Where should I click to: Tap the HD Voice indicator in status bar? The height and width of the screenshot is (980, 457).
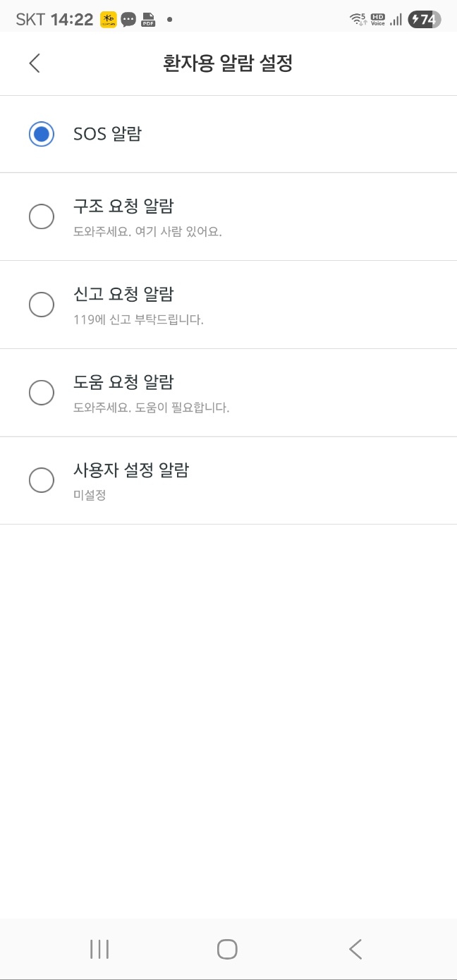coord(377,19)
